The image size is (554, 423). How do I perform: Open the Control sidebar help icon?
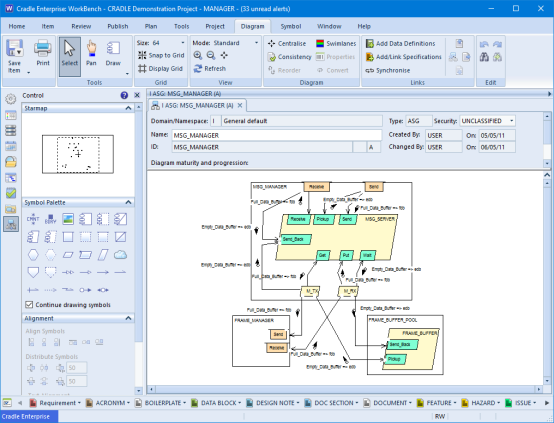point(124,95)
